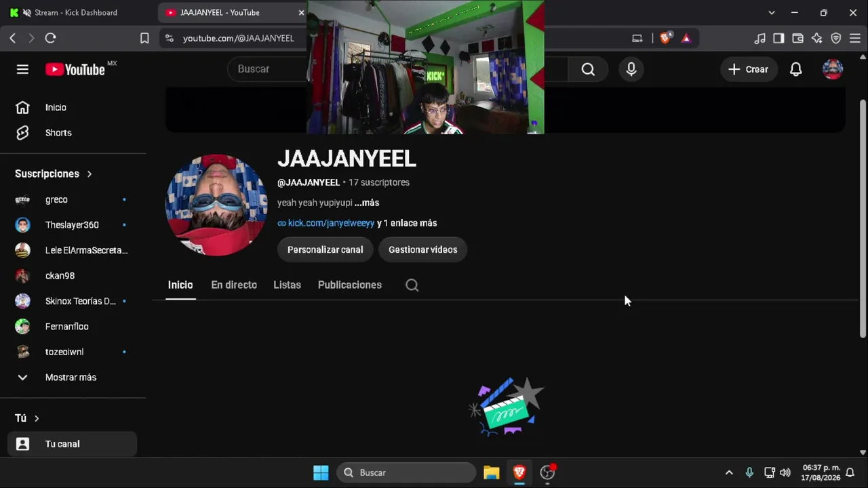This screenshot has height=488, width=868.
Task: Open the kick.com/janyelweeyy link
Action: pos(331,223)
